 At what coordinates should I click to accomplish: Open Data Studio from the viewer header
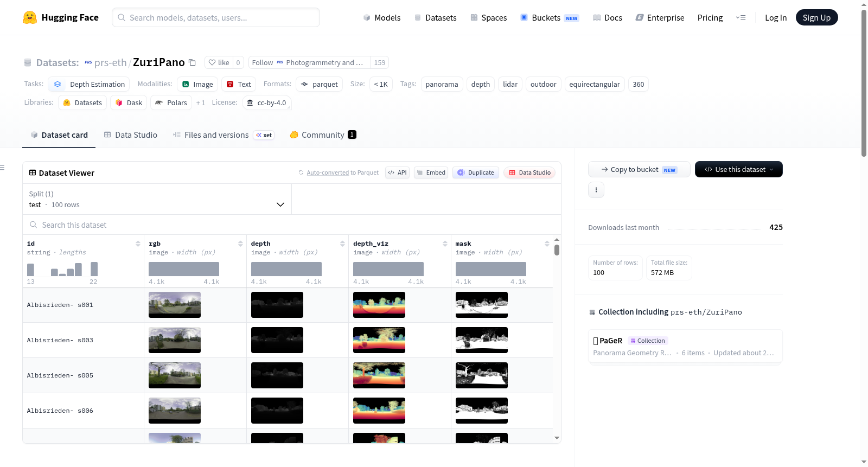(x=529, y=172)
